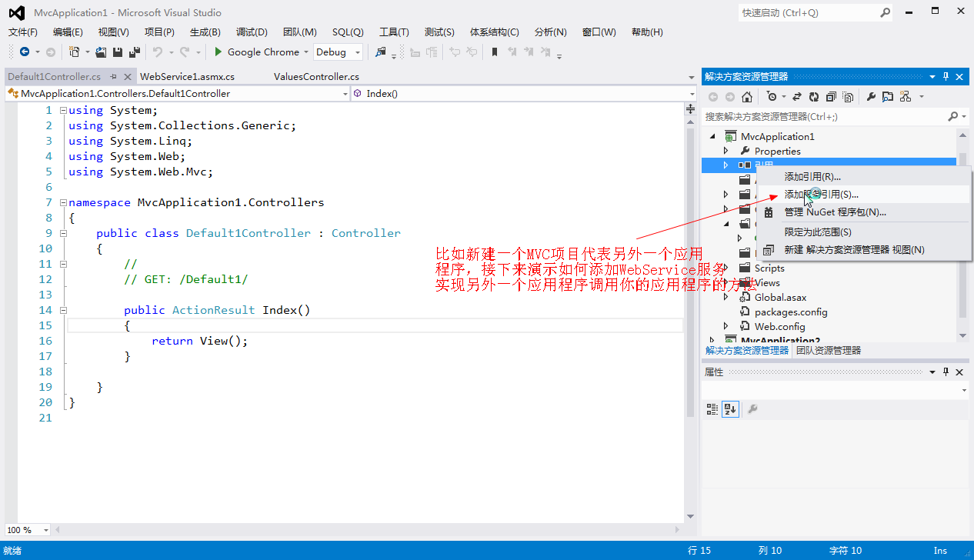Click search magnifier icon in Quick Launch
This screenshot has height=560, width=974.
tap(885, 12)
